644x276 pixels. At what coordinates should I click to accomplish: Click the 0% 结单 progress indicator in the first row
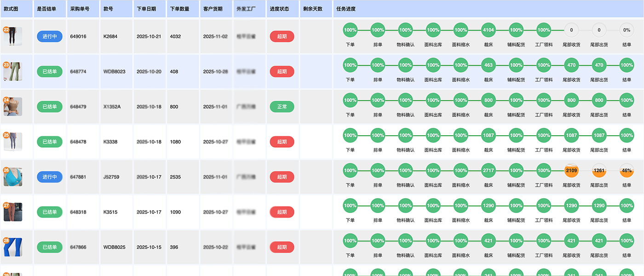pyautogui.click(x=627, y=30)
